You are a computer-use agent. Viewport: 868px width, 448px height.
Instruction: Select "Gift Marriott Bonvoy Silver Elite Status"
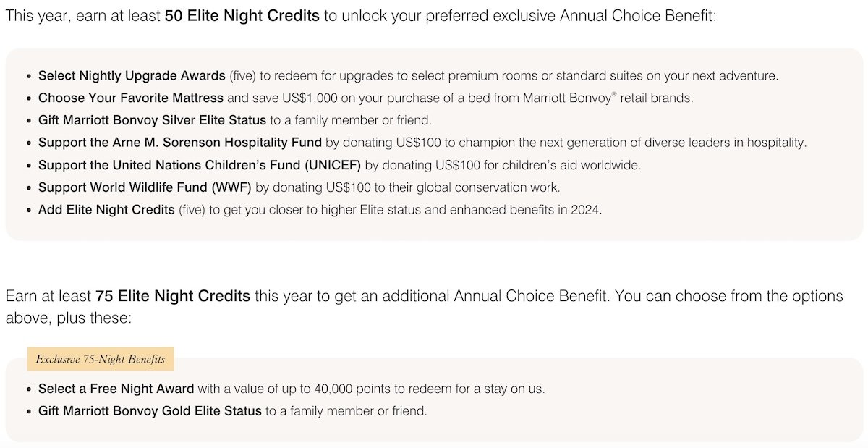click(152, 120)
